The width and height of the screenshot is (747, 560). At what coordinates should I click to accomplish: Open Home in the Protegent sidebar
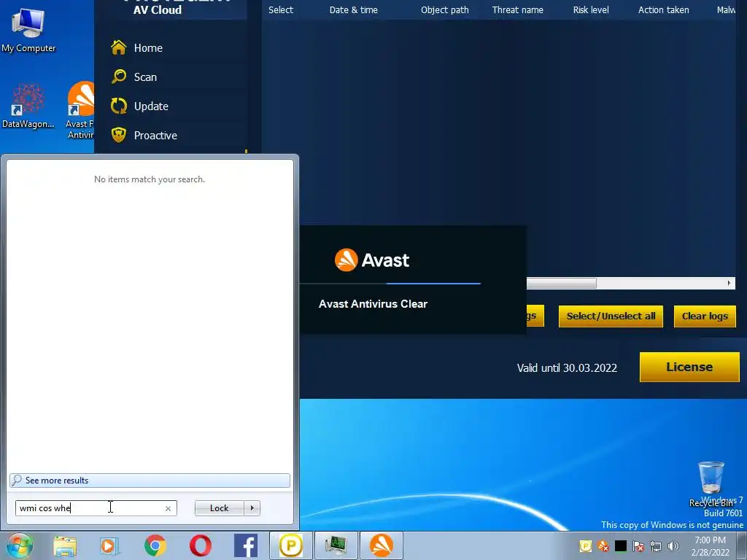tap(148, 48)
